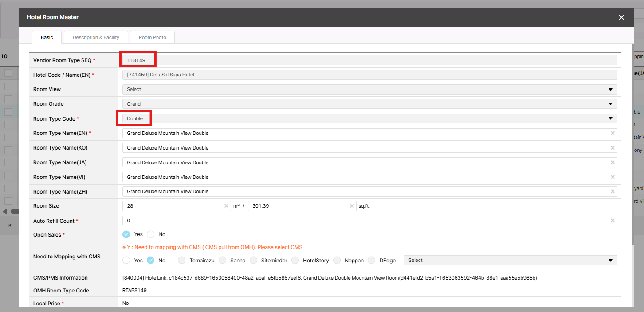The width and height of the screenshot is (644, 312).
Task: Clear the Room Type Name(VI) field
Action: click(x=613, y=177)
